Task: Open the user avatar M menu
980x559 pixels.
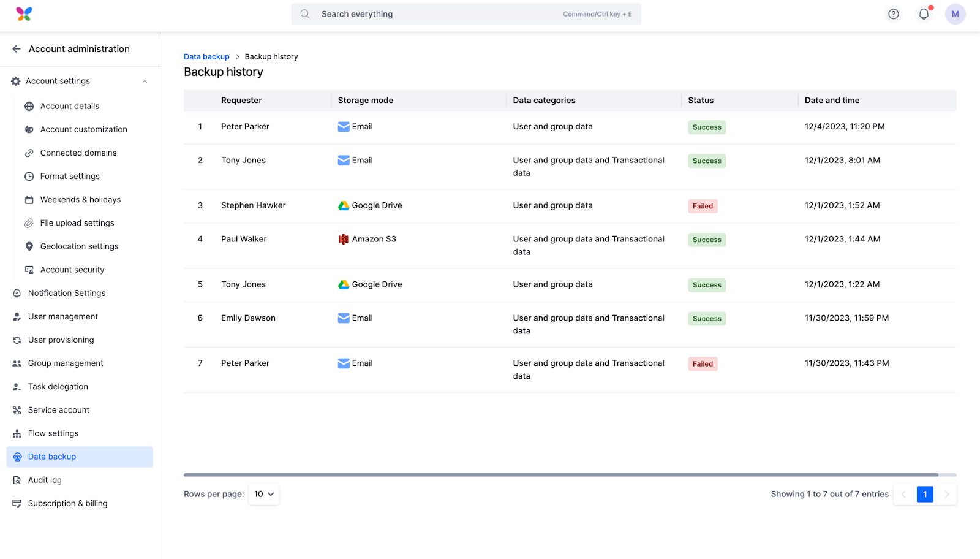Action: coord(955,14)
